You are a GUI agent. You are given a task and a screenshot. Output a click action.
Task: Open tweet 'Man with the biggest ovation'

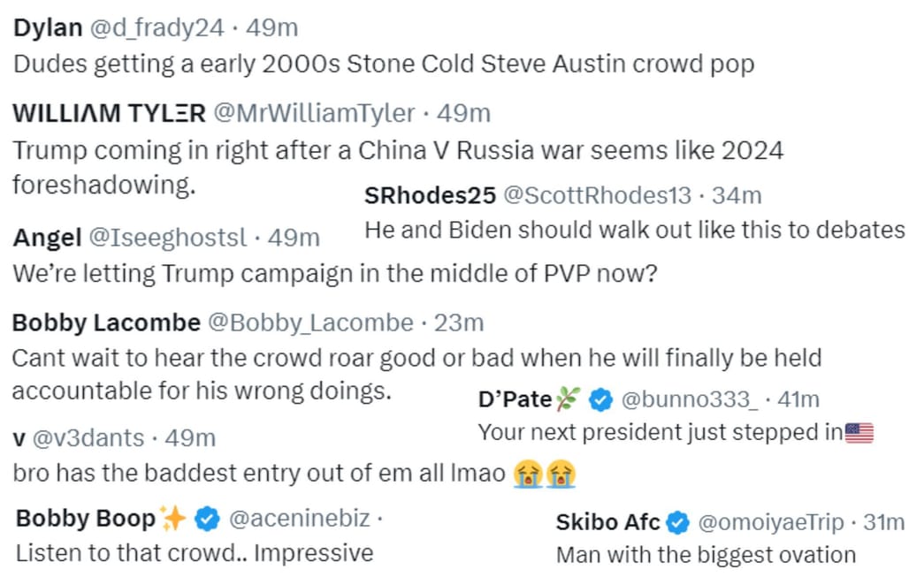point(706,555)
